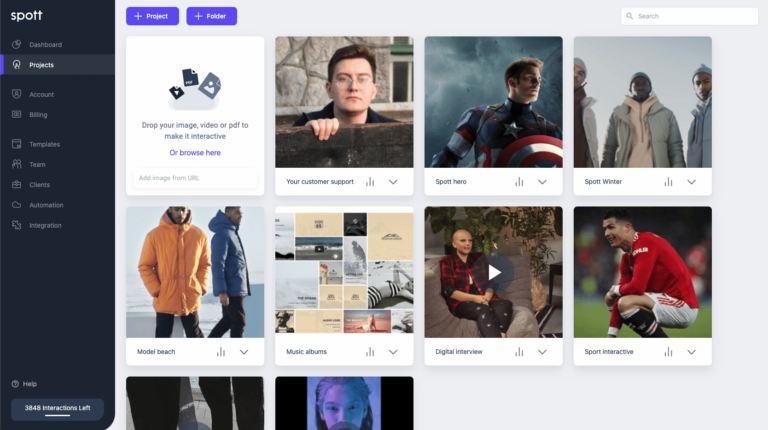Open the Dashboard sidebar icon
This screenshot has height=430, width=768.
(17, 45)
